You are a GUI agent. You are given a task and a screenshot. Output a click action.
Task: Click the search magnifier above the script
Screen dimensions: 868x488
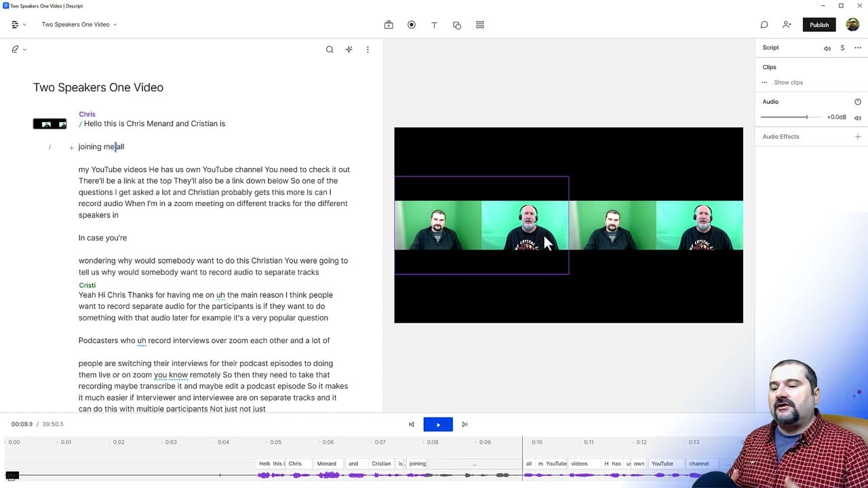pos(330,49)
